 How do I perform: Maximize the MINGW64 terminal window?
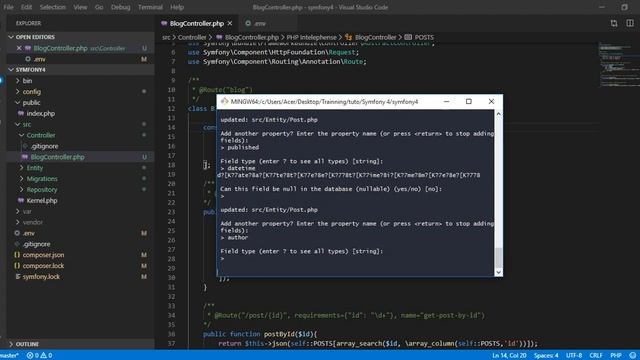tap(469, 101)
